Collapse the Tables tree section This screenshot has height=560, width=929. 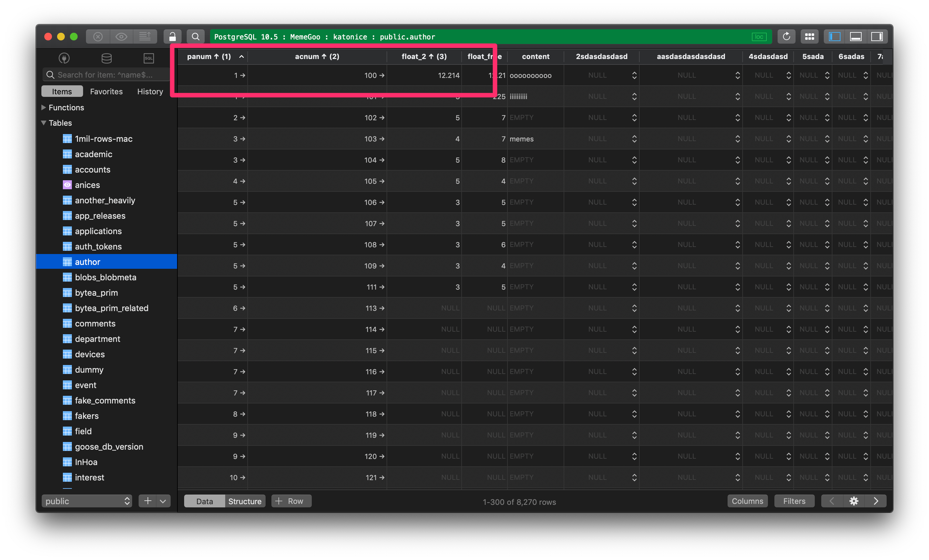(x=43, y=123)
